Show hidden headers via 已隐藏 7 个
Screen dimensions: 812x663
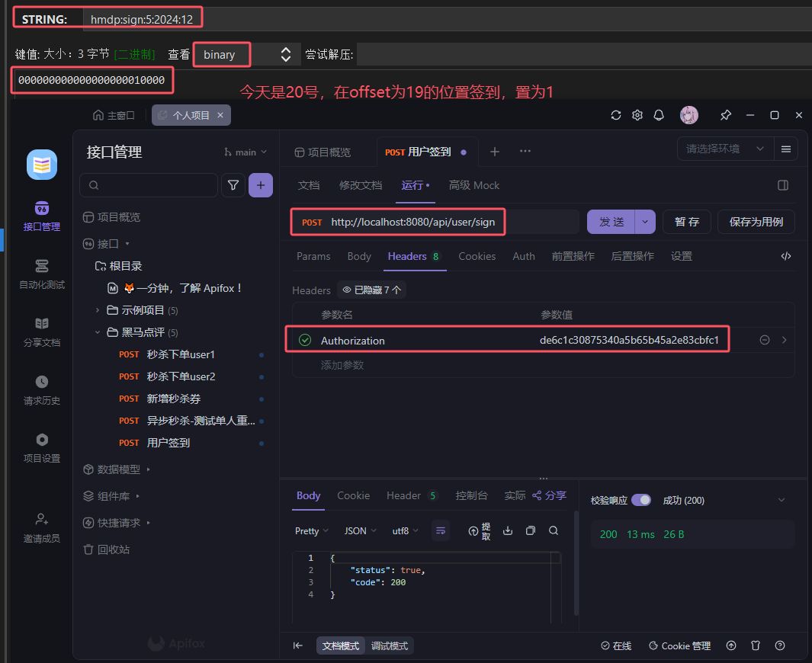372,290
